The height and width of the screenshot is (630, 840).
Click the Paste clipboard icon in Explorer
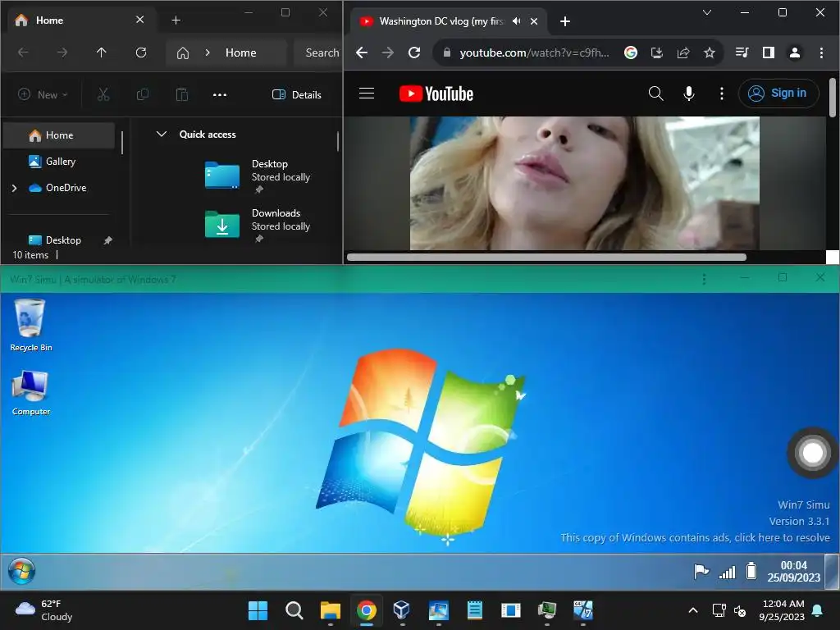coord(181,95)
